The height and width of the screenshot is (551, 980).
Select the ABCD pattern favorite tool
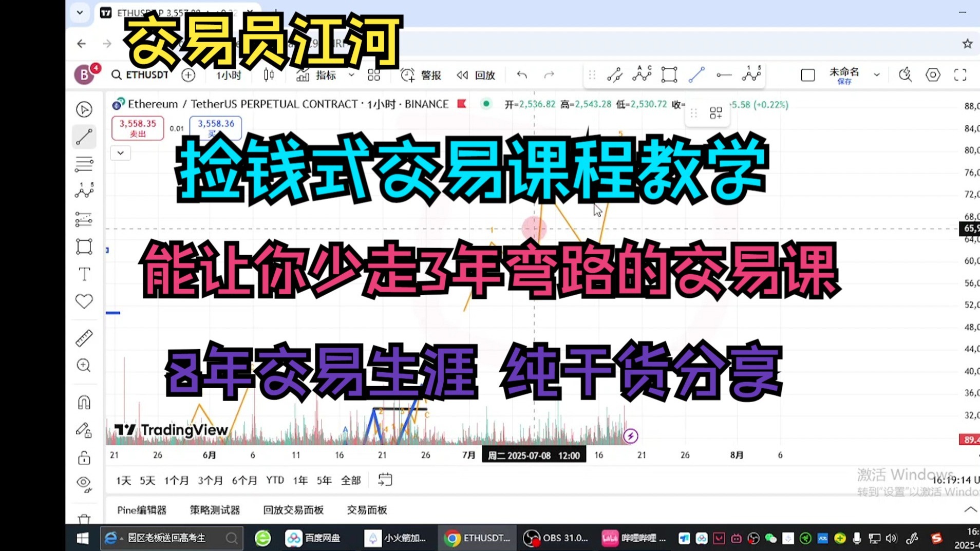point(642,74)
